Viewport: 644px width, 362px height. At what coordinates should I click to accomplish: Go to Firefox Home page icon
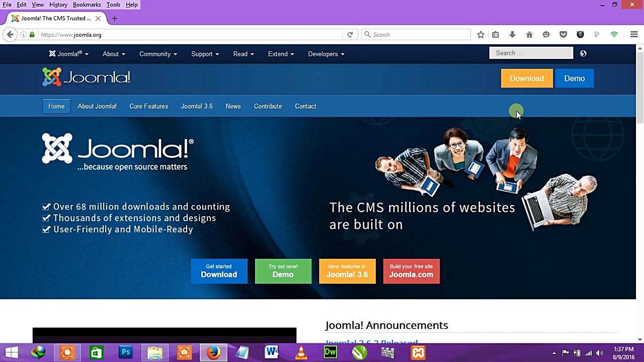click(529, 35)
